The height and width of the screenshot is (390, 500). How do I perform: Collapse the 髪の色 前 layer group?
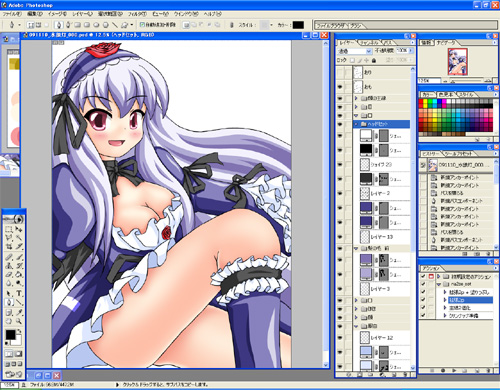(x=356, y=249)
